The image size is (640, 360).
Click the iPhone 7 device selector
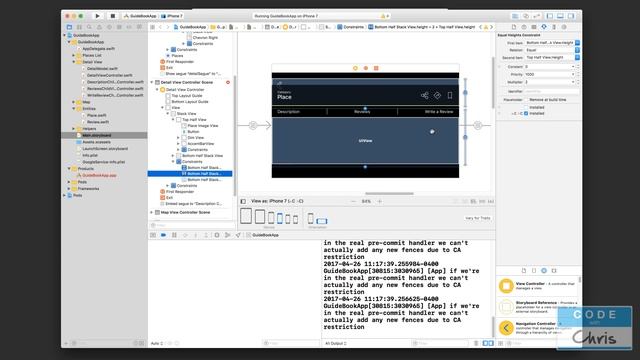(172, 16)
